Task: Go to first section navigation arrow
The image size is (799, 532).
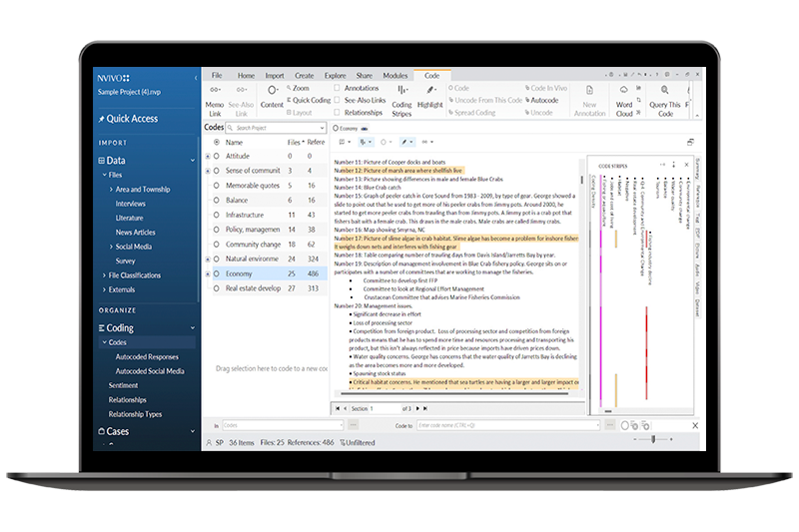Action: coord(338,408)
